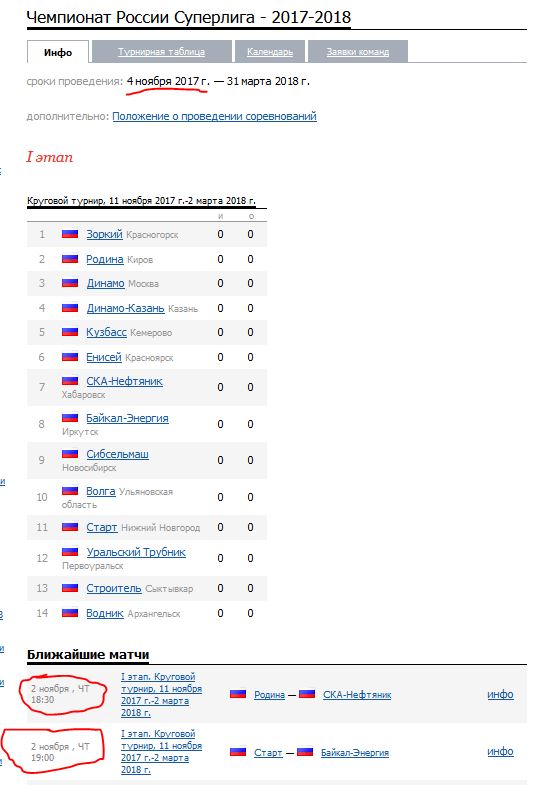Open team Динамо-Казань link
This screenshot has width=537, height=785.
coord(125,308)
